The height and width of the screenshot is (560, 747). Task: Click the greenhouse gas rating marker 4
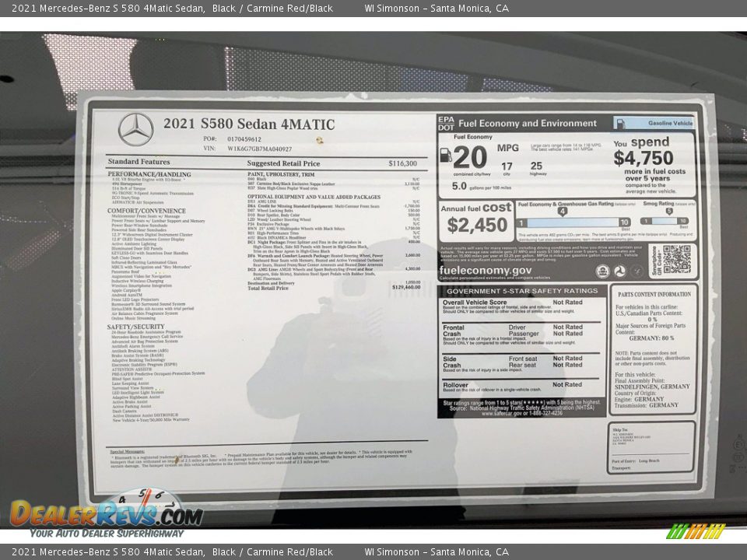(x=562, y=212)
